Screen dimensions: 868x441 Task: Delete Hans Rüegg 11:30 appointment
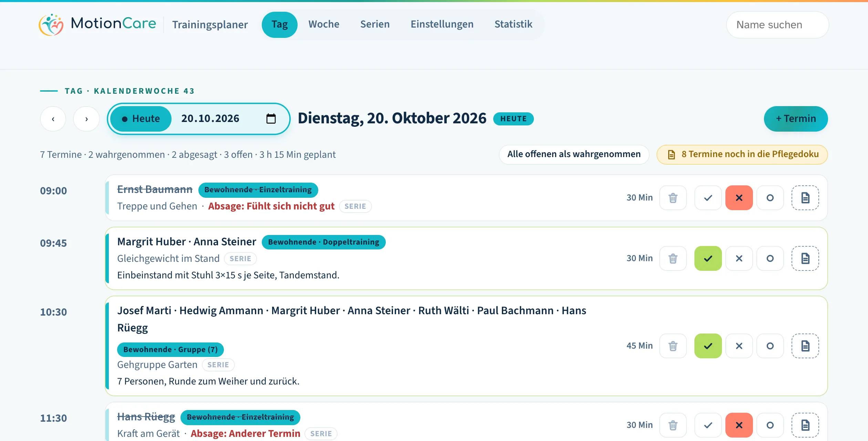pos(673,425)
